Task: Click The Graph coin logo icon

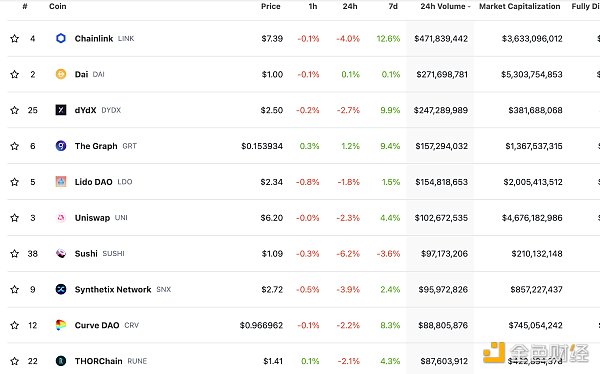Action: (61, 146)
